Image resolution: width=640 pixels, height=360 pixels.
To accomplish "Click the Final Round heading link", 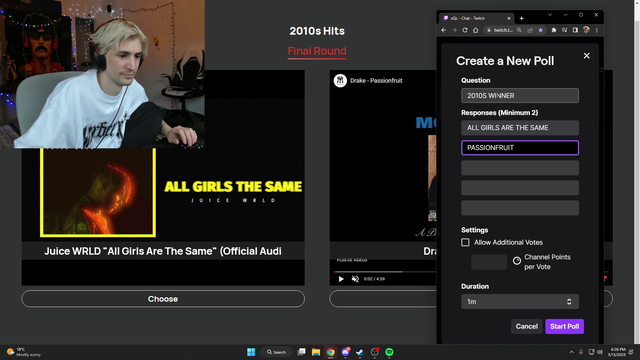I will pos(317,51).
